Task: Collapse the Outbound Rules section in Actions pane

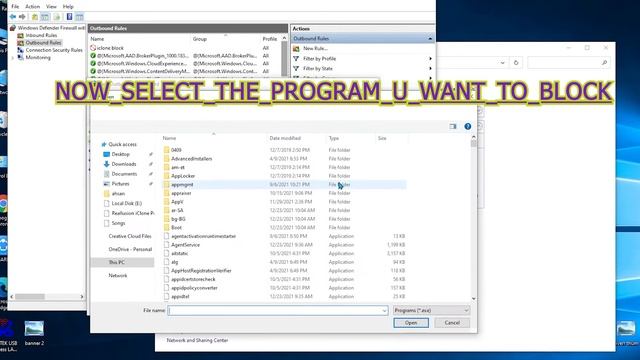Action: pos(430,39)
